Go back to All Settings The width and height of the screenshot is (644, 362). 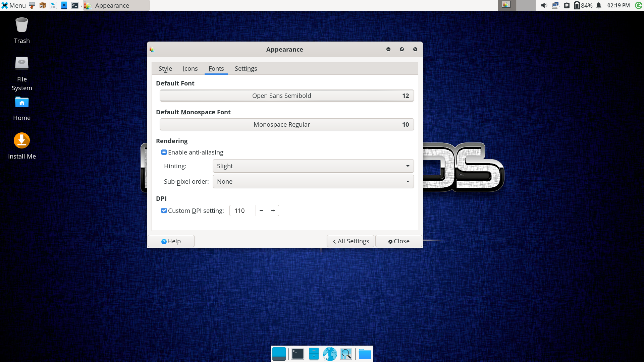[351, 241]
